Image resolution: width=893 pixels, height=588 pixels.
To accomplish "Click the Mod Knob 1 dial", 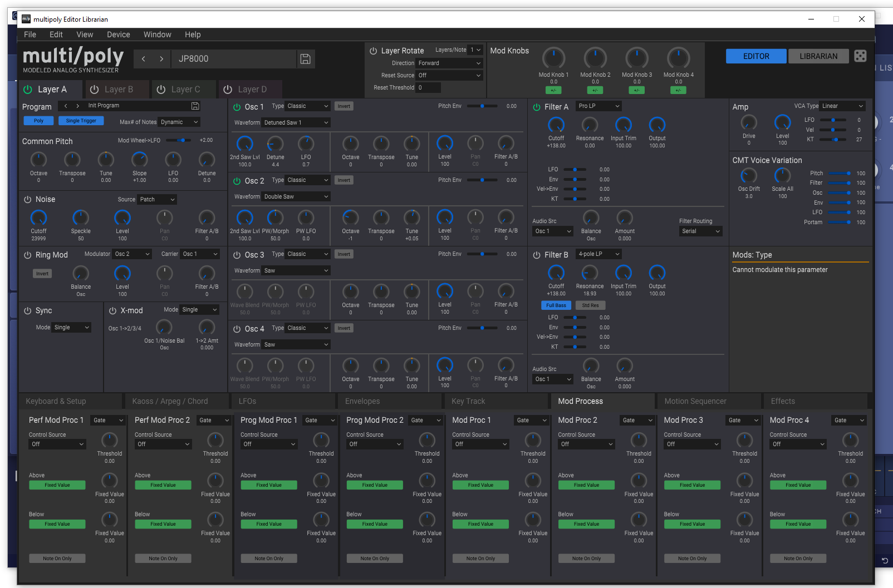I will click(553, 58).
